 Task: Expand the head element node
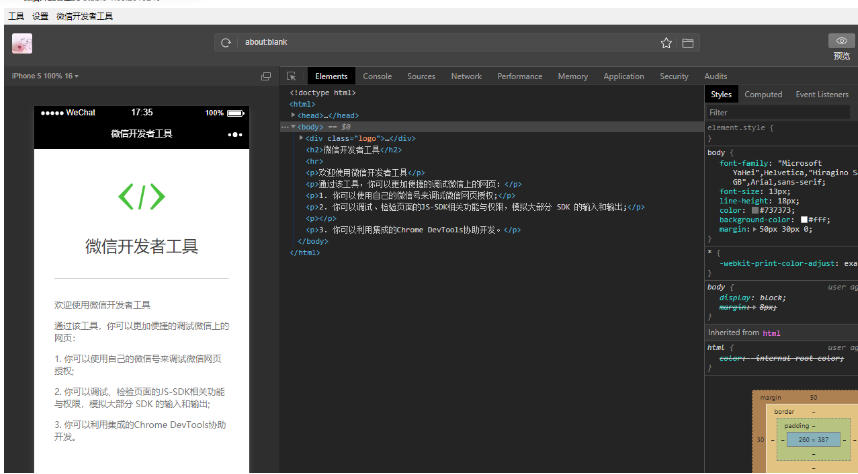293,115
